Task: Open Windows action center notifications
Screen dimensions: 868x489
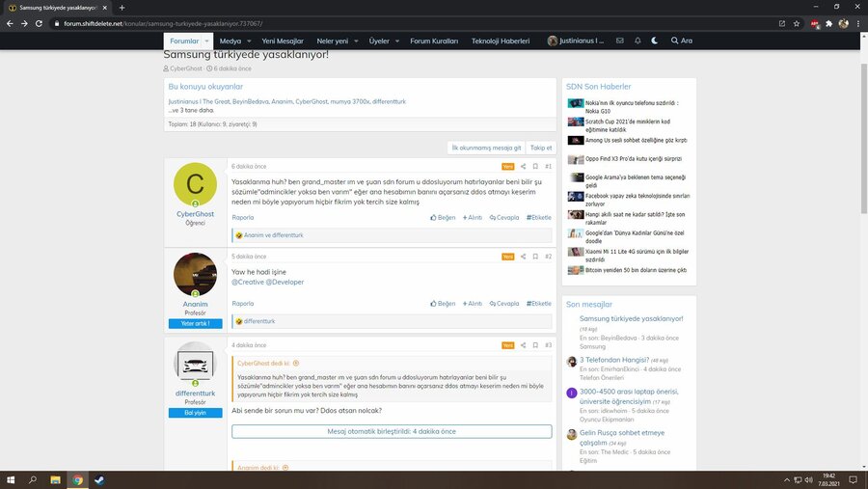Action: click(854, 480)
